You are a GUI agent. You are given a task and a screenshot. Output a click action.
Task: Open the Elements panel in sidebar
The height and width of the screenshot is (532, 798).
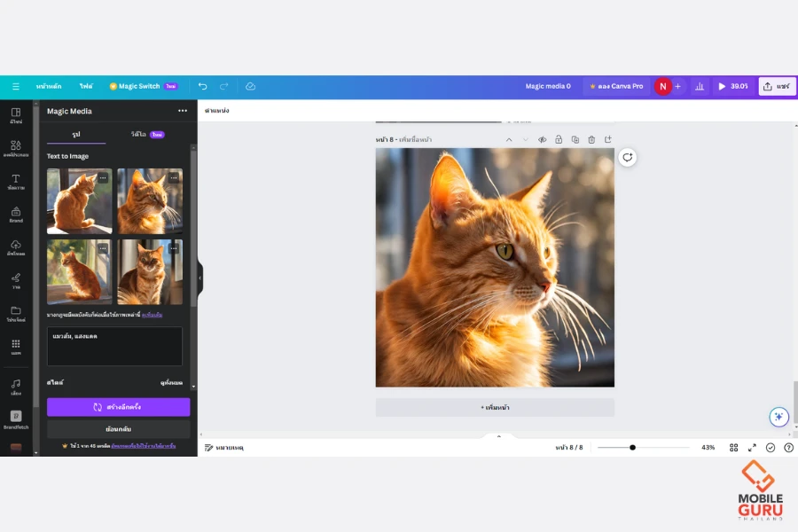click(16, 148)
